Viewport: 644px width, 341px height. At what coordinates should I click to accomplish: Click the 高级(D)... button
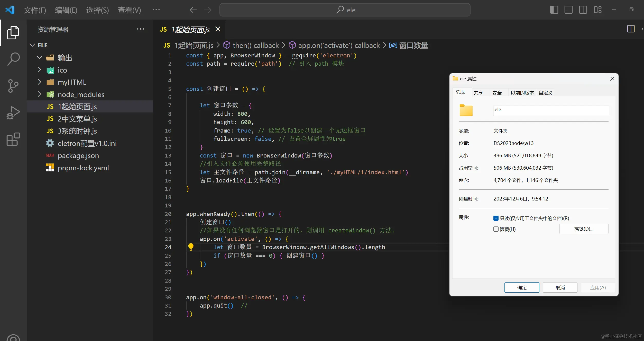pyautogui.click(x=584, y=229)
